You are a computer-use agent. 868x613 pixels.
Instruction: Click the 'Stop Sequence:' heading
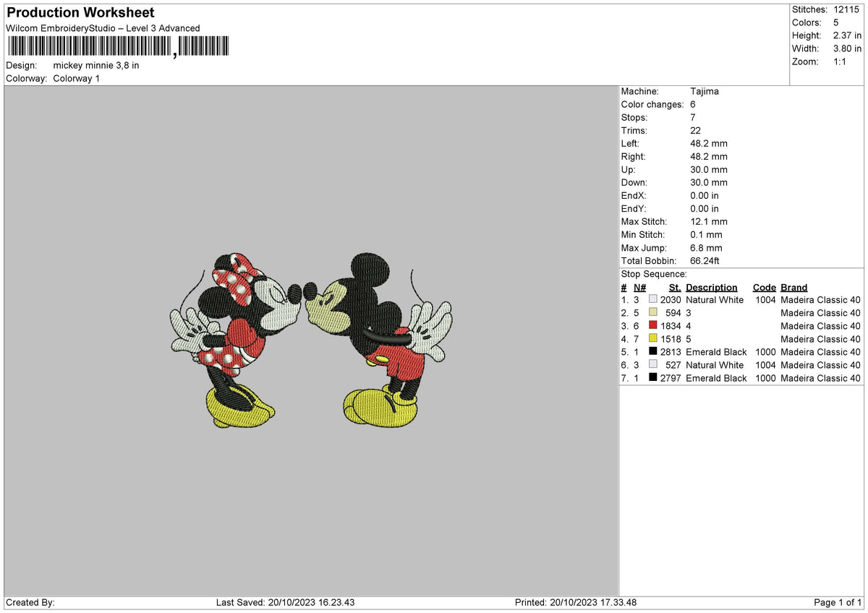654,274
